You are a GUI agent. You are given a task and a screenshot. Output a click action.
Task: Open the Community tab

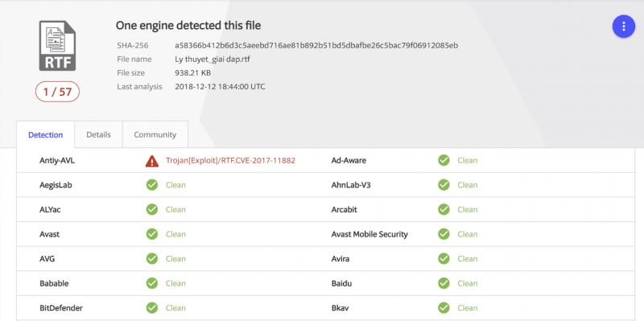click(155, 134)
